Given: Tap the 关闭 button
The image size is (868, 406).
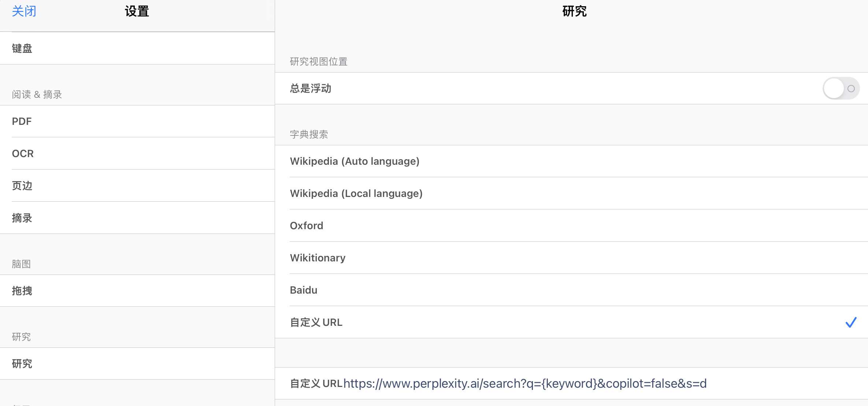Looking at the screenshot, I should pos(24,11).
